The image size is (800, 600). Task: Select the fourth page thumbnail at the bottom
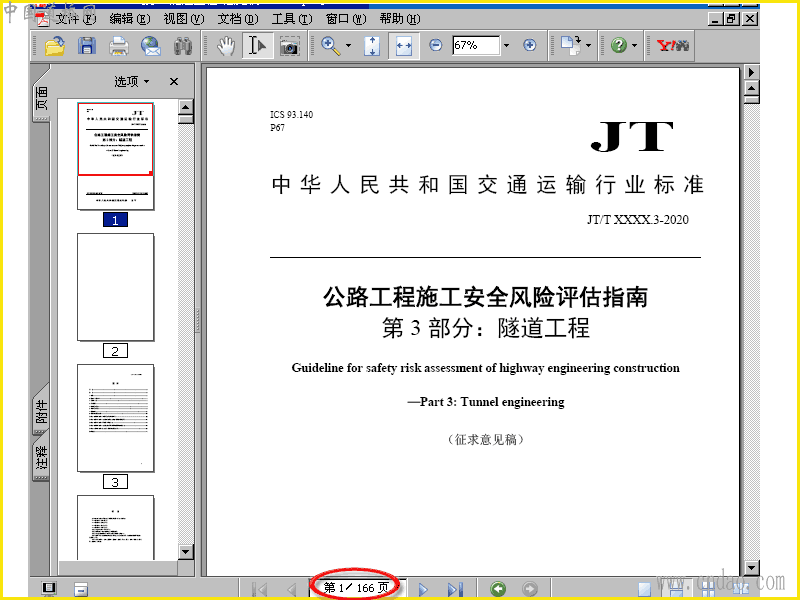tap(115, 528)
